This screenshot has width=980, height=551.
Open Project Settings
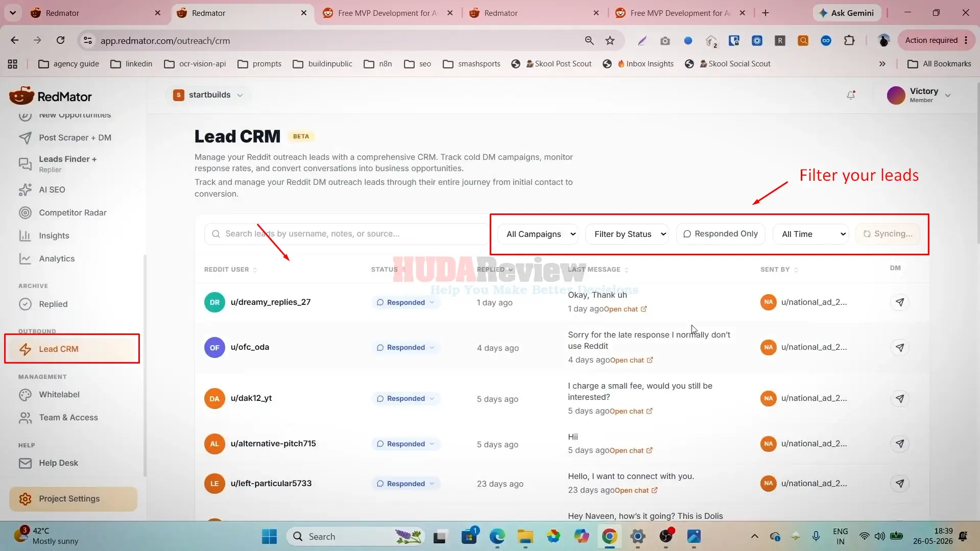[73, 498]
